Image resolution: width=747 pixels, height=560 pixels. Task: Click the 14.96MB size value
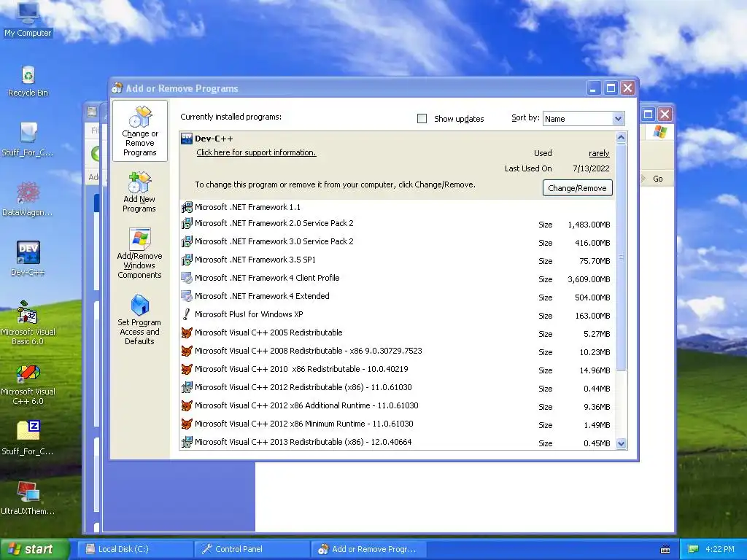(x=595, y=370)
